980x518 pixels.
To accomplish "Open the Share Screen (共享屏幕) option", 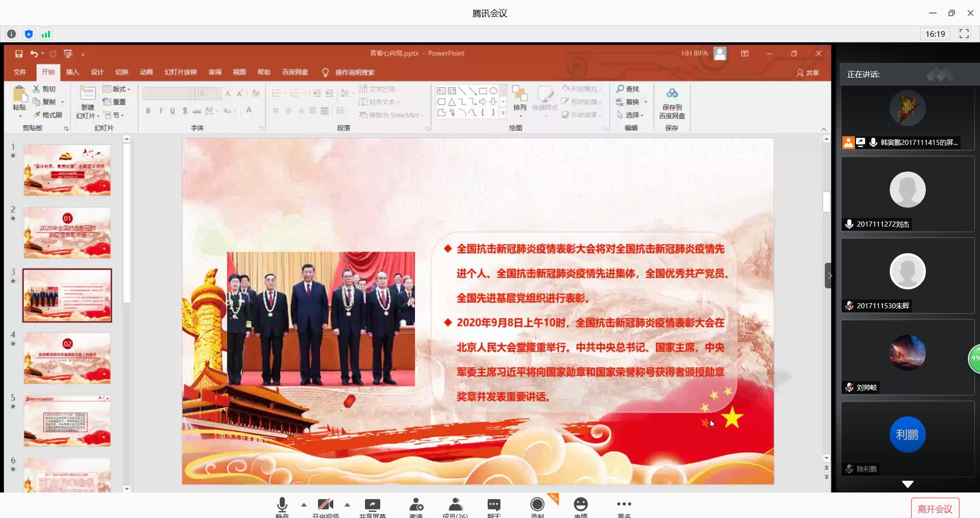I will click(372, 506).
